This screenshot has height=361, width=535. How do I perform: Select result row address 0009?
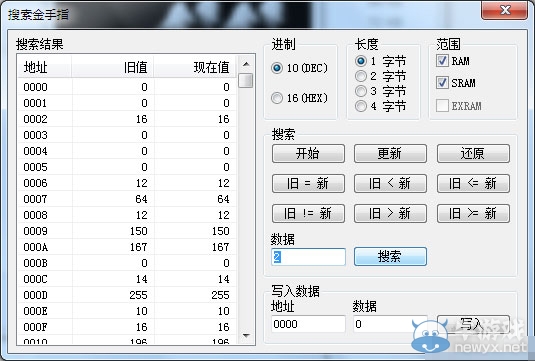pos(127,231)
